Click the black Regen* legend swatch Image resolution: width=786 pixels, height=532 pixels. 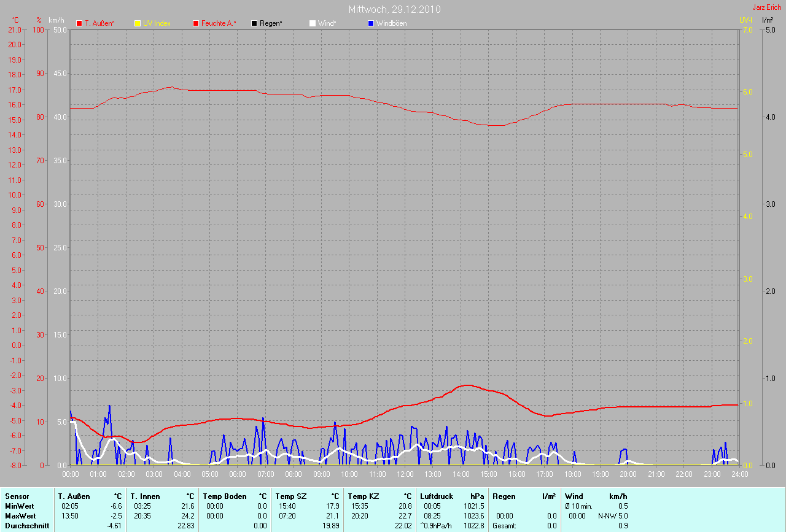[254, 23]
